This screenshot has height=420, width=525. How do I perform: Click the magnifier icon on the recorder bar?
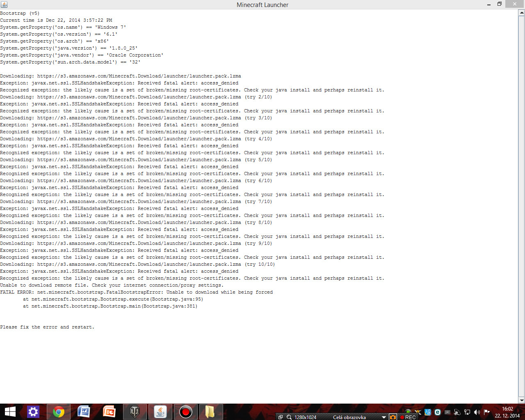tap(289, 417)
